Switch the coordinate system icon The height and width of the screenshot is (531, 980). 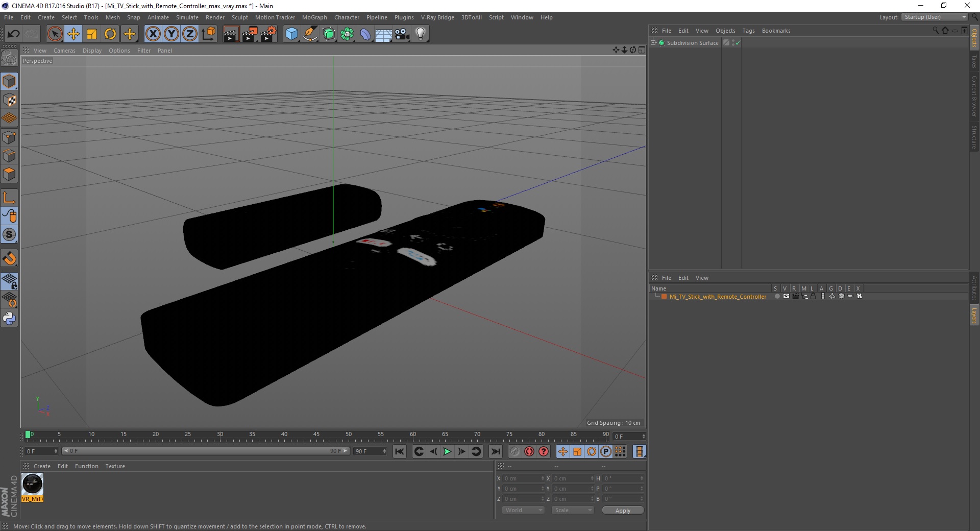click(208, 34)
